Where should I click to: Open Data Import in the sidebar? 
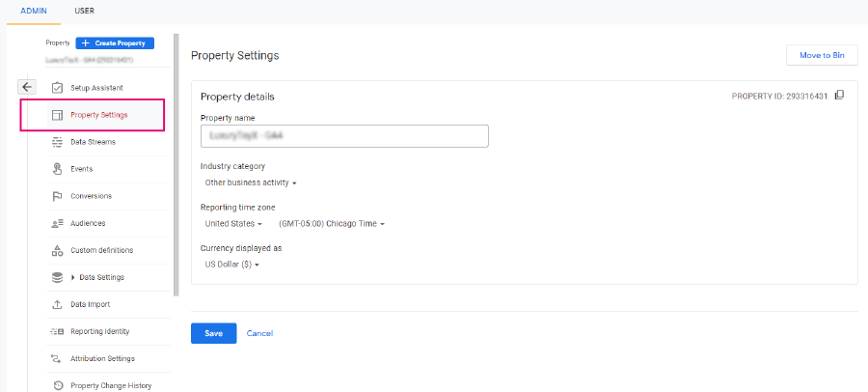click(x=91, y=304)
